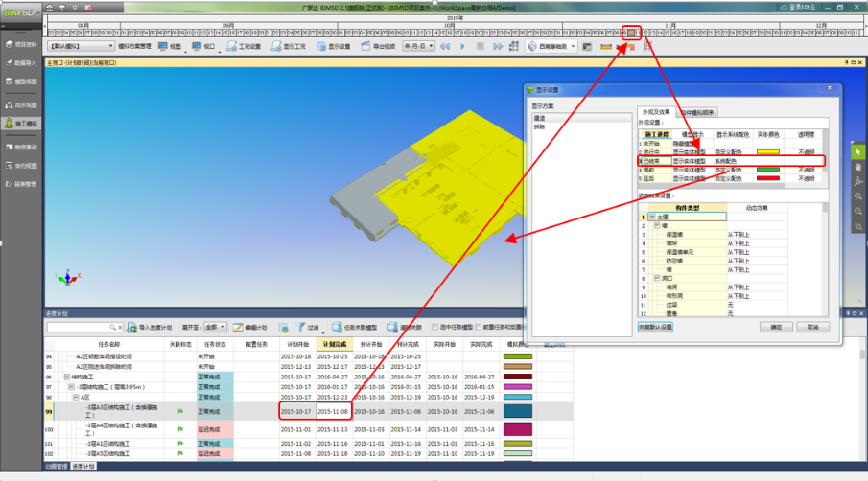Image resolution: width=868 pixels, height=481 pixels.
Task: Click the 确定 button in dialog
Action: pos(776,328)
